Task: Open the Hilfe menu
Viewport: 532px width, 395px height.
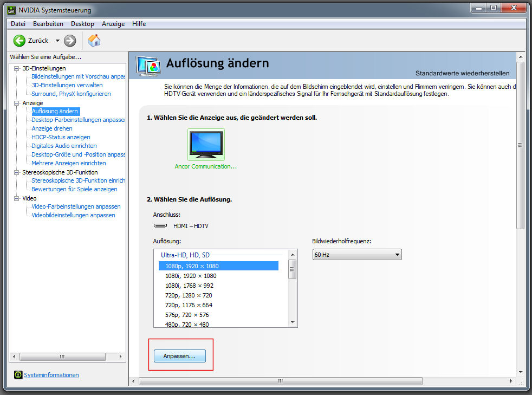Action: click(139, 24)
